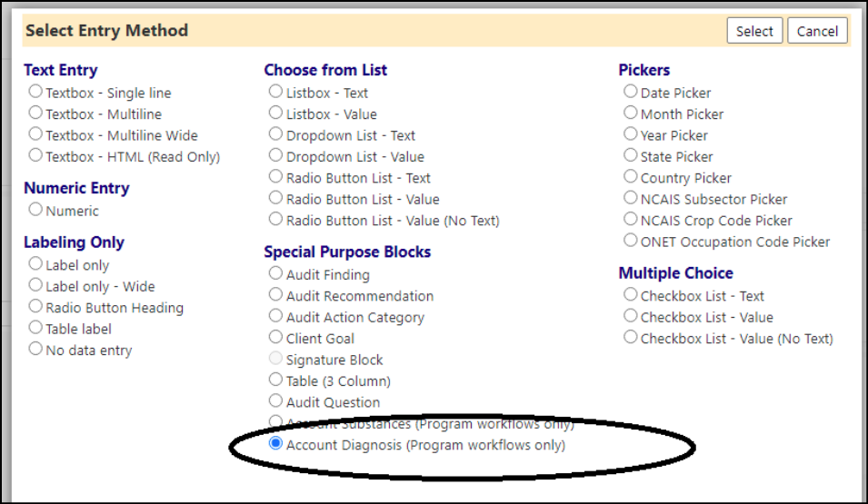Pick ONET Occupation Code Picker
The image size is (868, 504).
click(x=631, y=240)
